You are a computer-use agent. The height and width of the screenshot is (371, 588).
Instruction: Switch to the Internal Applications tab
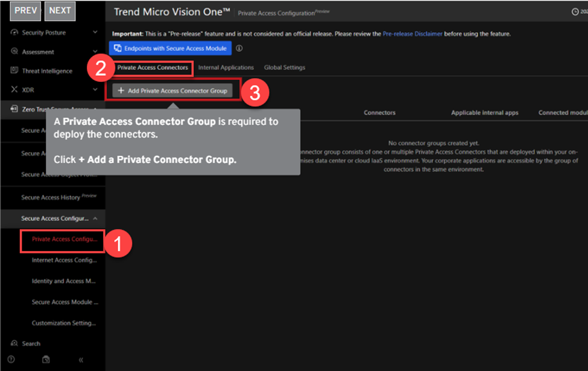coord(226,68)
